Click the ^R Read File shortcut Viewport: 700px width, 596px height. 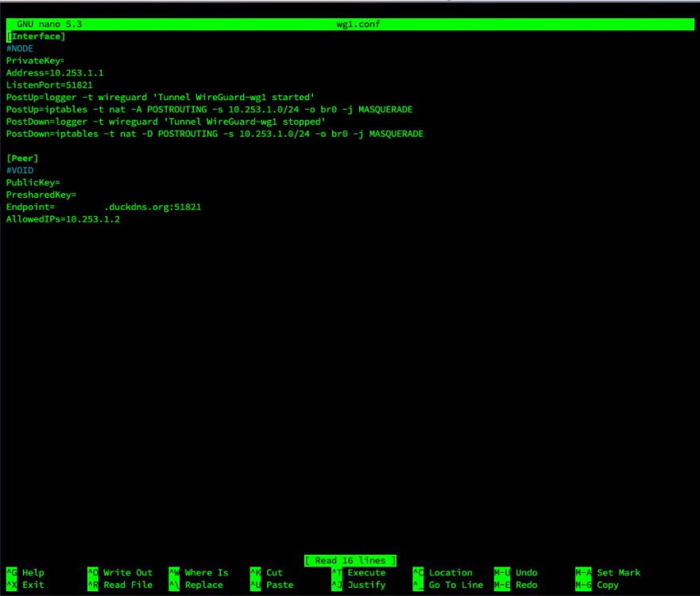120,585
